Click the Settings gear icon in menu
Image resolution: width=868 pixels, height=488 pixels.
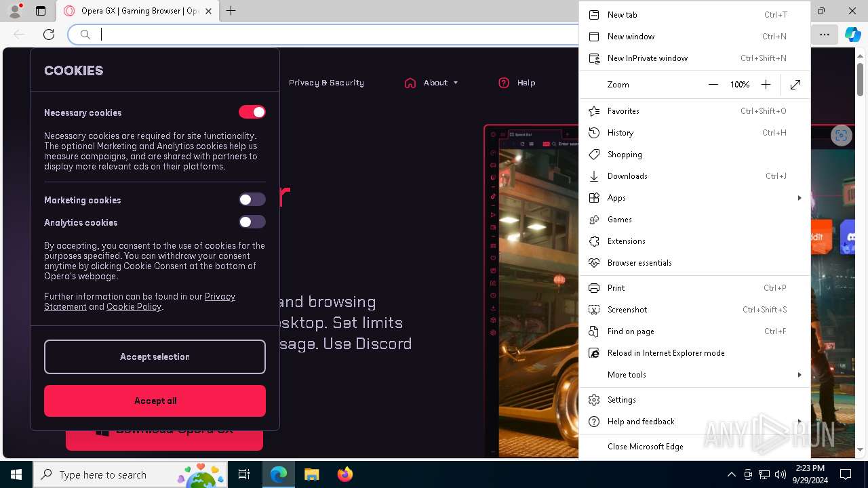(x=594, y=400)
